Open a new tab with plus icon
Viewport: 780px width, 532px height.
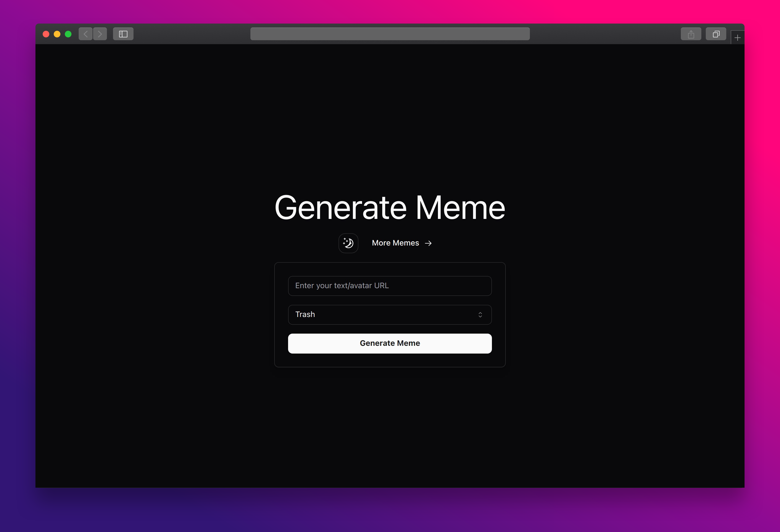click(x=737, y=38)
